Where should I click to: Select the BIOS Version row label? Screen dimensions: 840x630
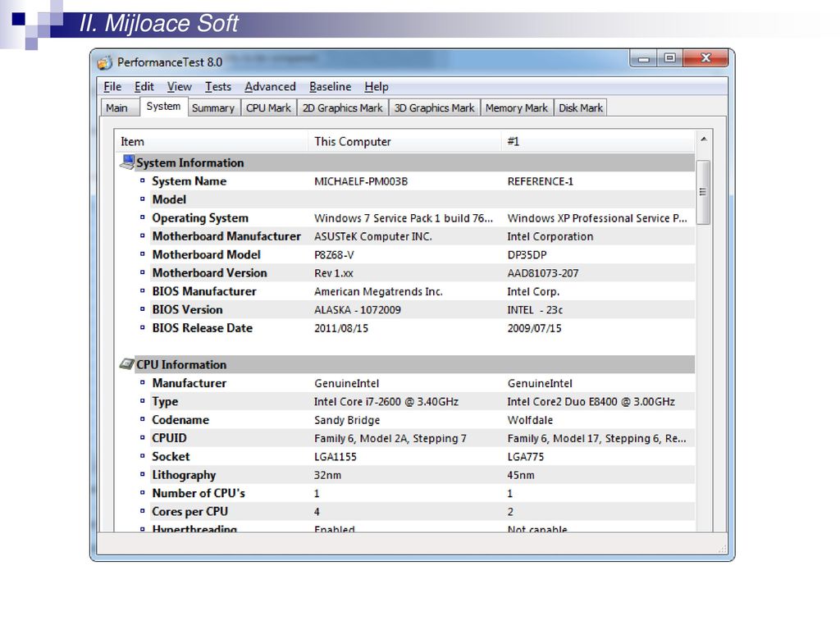pyautogui.click(x=188, y=309)
